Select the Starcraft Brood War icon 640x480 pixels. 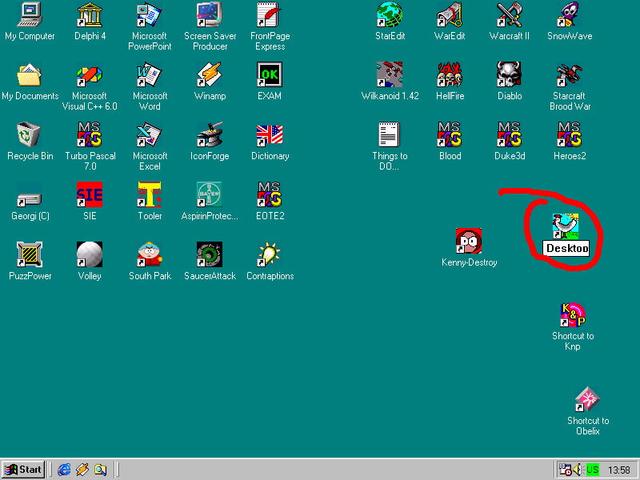569,74
